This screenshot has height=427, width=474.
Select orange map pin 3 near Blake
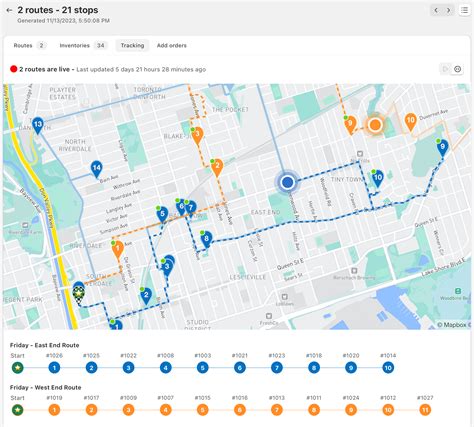197,136
